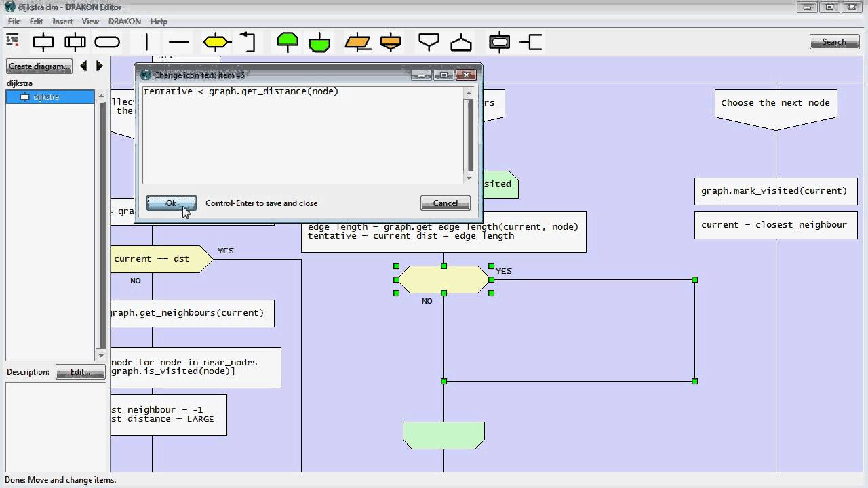Viewport: 868px width, 488px height.
Task: Click the dialog text scrollbar up arrow
Action: (469, 91)
